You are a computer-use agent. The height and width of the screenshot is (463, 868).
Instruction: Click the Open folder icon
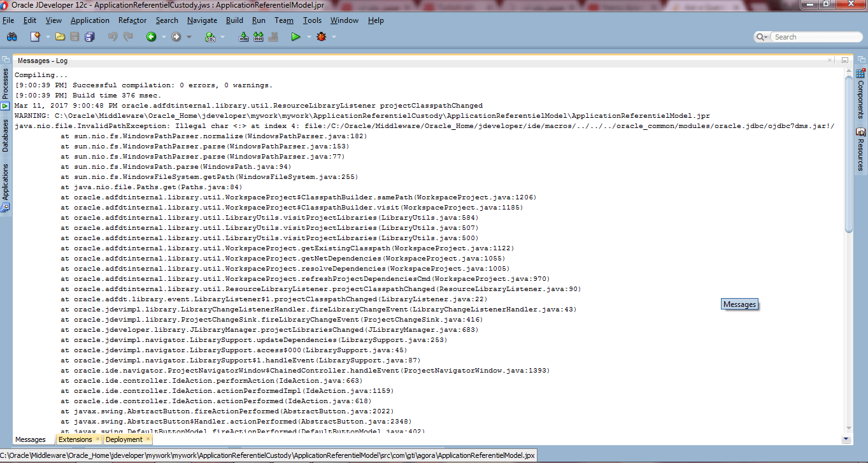click(60, 37)
